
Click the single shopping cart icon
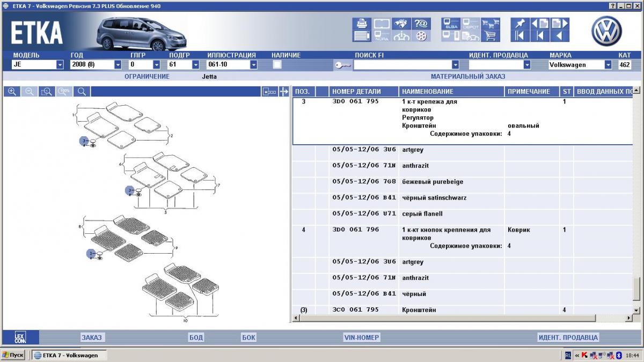point(490,36)
